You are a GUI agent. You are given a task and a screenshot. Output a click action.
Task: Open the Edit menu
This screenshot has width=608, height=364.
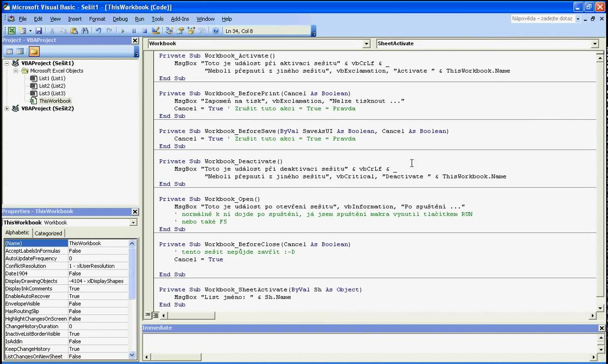point(38,19)
